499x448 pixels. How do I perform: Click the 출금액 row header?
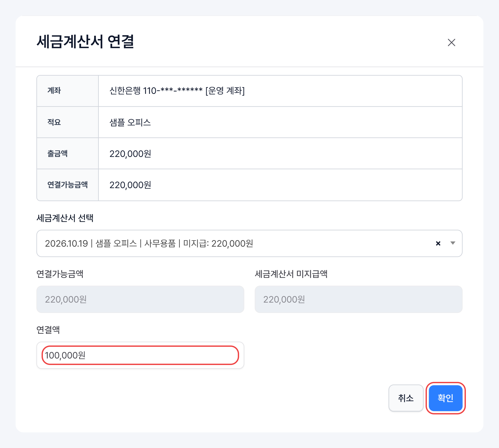[x=68, y=153]
